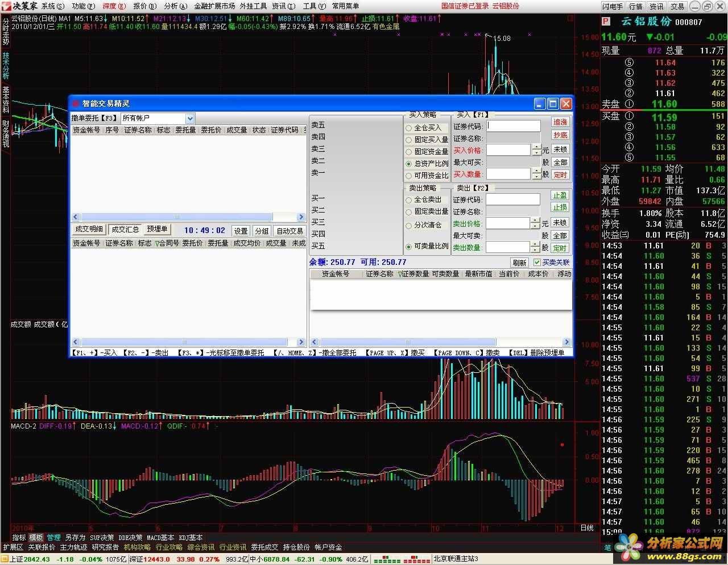
Task: Select KDJ基本 indicator tab
Action: (x=191, y=537)
